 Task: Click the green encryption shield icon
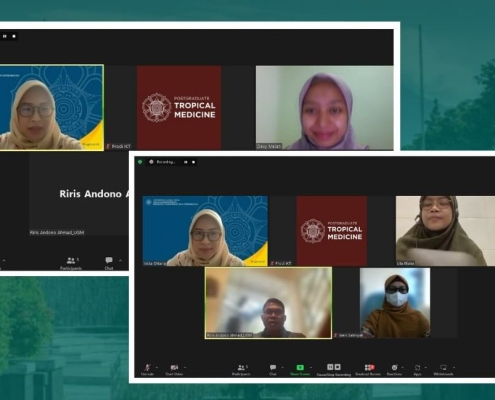(x=140, y=162)
